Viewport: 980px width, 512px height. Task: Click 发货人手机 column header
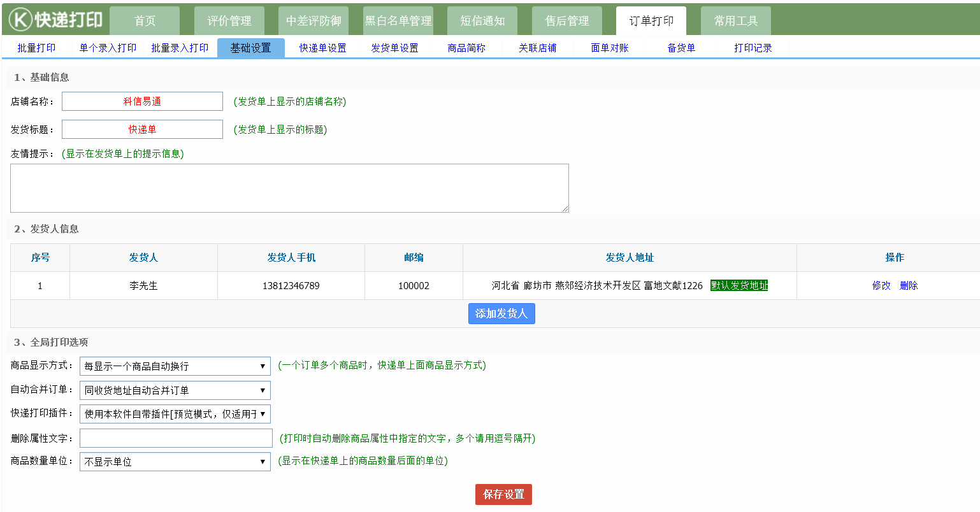(291, 257)
